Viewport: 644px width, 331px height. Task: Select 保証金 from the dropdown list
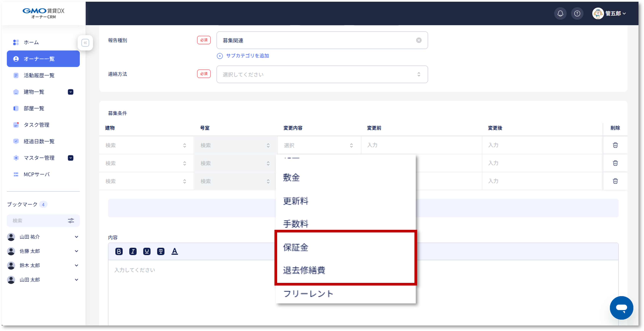coord(346,247)
